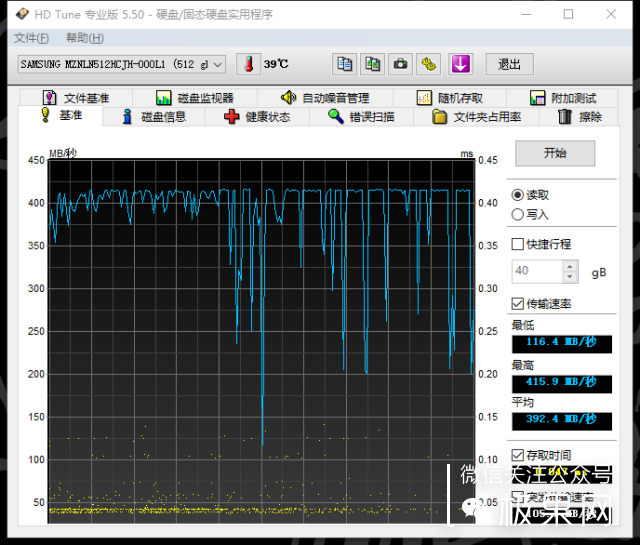Select the 写入 write radio button
This screenshot has width=640, height=545.
[x=517, y=214]
